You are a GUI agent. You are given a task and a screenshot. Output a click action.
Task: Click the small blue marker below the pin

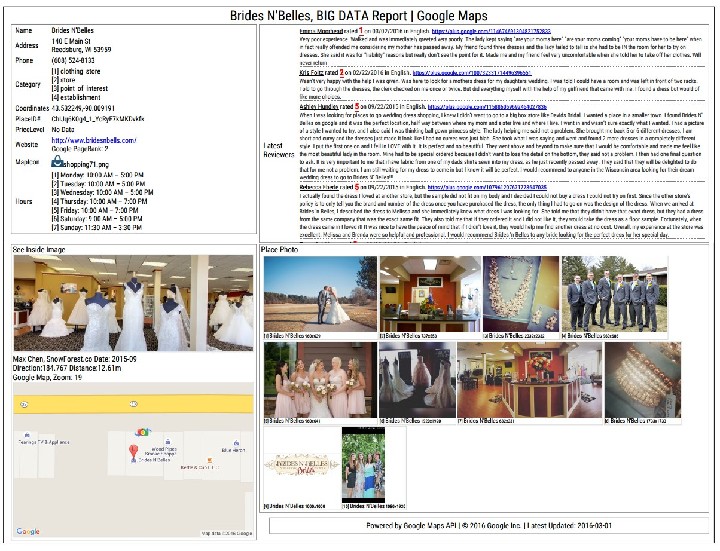[x=134, y=460]
